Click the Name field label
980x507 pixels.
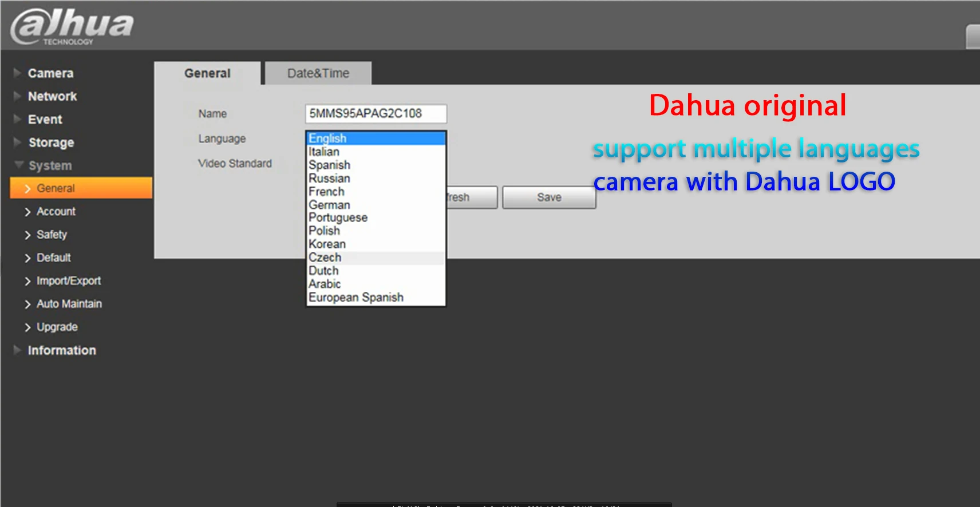tap(212, 113)
